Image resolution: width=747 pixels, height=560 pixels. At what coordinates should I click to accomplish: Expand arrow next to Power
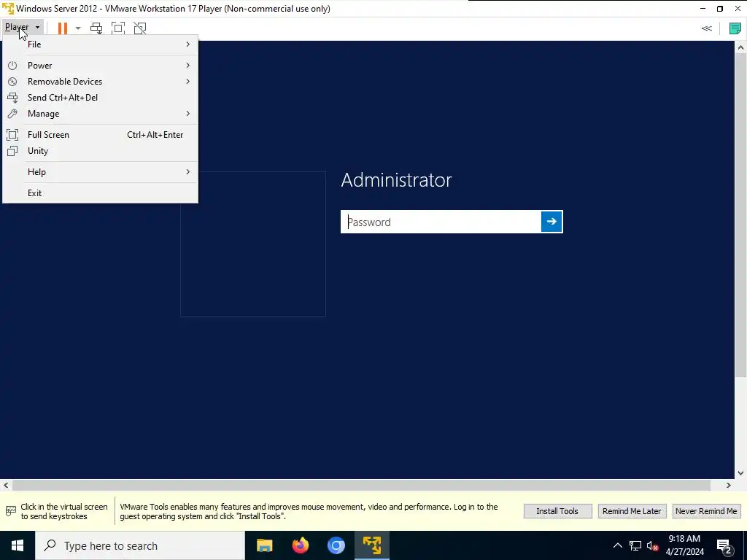187,65
